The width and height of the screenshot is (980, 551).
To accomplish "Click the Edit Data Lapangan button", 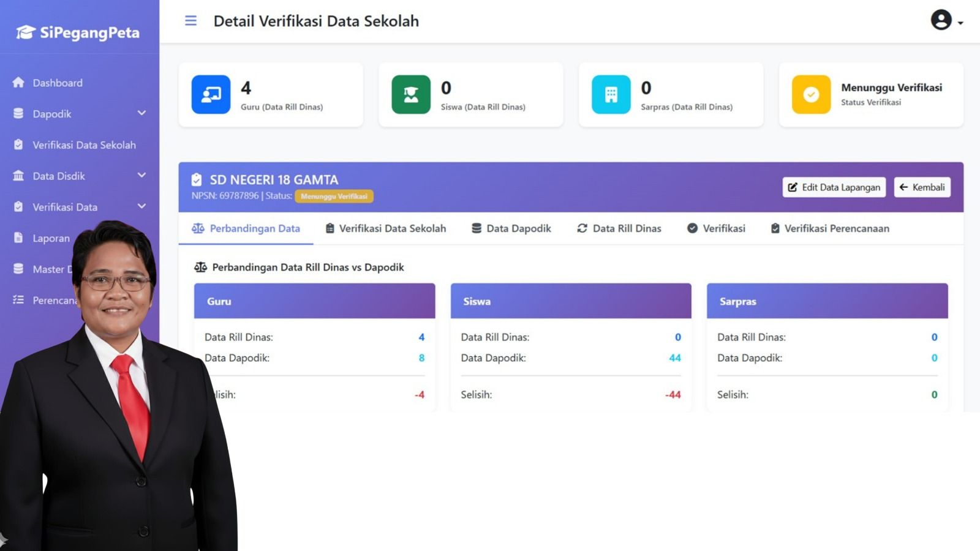I will click(x=834, y=187).
